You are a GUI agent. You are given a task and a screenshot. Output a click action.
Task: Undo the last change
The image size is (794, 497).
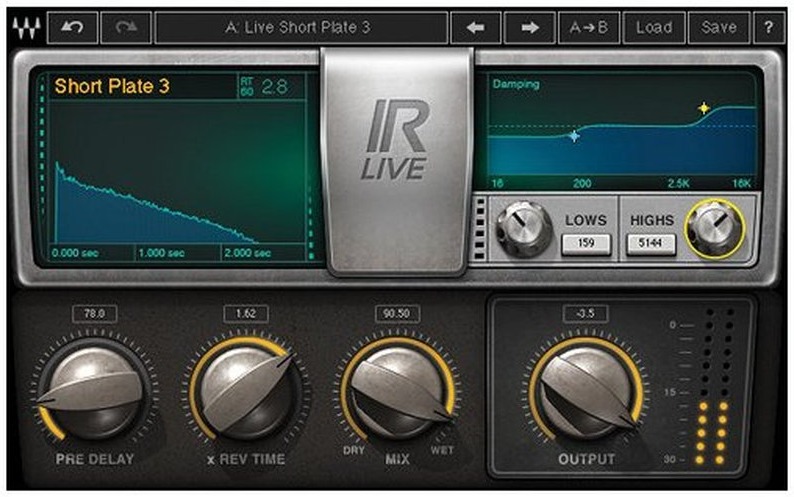pos(72,27)
